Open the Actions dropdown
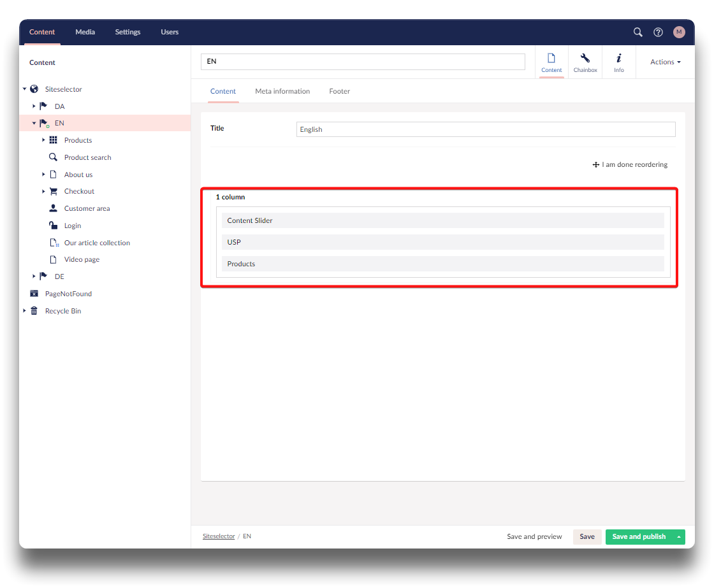 tap(665, 62)
